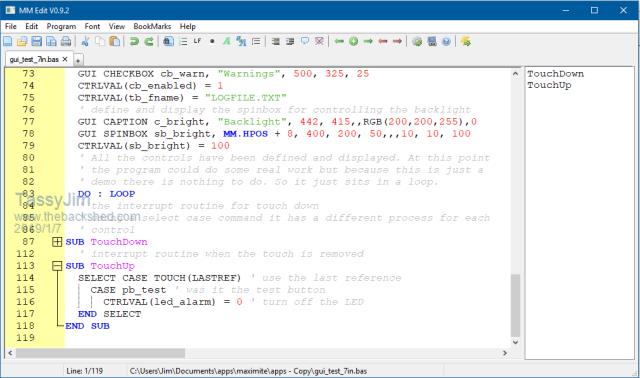Click the blue round help icon
The height and width of the screenshot is (378, 640).
click(446, 41)
